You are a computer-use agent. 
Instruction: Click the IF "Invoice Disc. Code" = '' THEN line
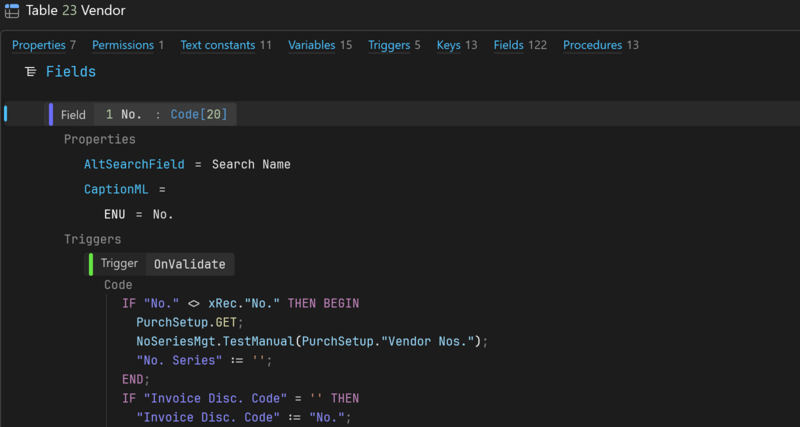pyautogui.click(x=241, y=398)
